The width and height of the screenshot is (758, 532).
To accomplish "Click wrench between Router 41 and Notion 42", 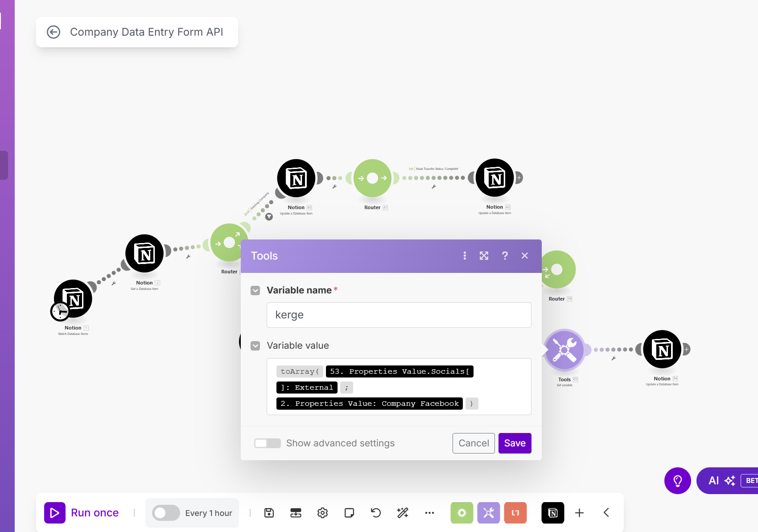I will click(433, 187).
